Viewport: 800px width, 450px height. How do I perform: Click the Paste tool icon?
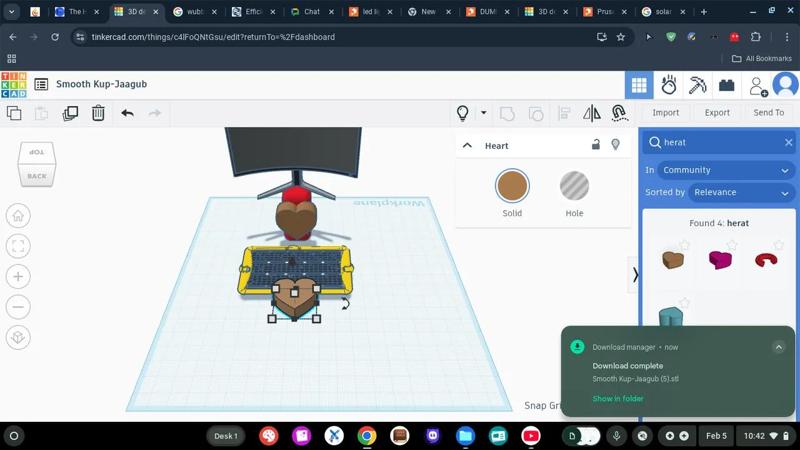(x=41, y=113)
